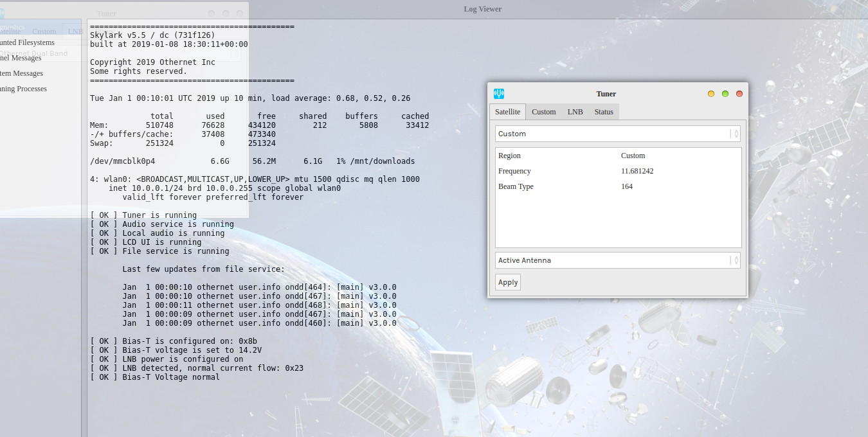Viewport: 868px width, 437px height.
Task: Click the Region value Custom in table
Action: (633, 156)
